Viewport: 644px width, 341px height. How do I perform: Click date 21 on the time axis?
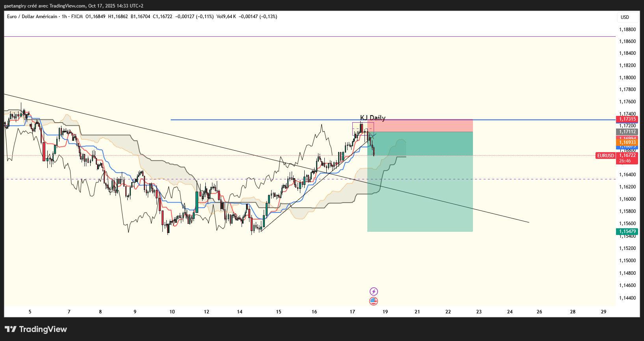(417, 312)
